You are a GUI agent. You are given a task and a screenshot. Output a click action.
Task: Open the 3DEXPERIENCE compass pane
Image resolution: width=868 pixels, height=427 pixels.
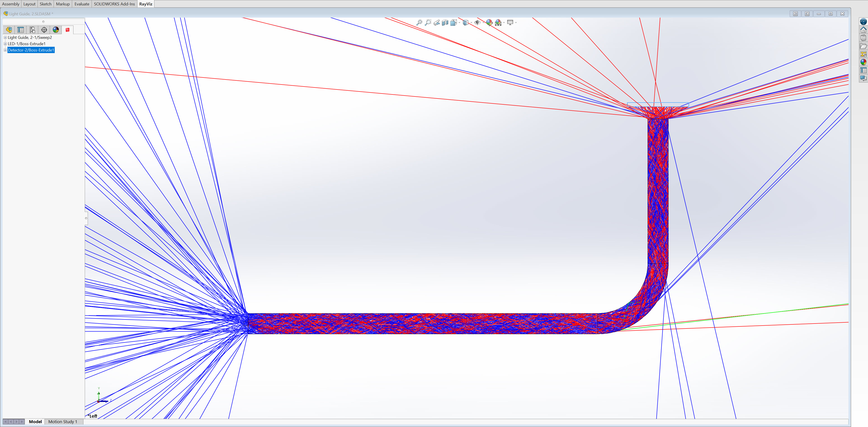863,21
